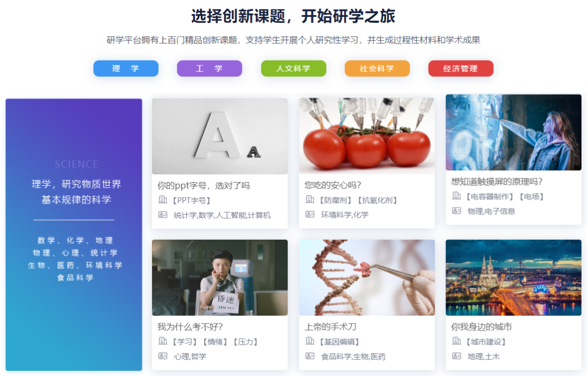Open the city night skyline thumbnail
This screenshot has width=588, height=376.
(x=513, y=278)
